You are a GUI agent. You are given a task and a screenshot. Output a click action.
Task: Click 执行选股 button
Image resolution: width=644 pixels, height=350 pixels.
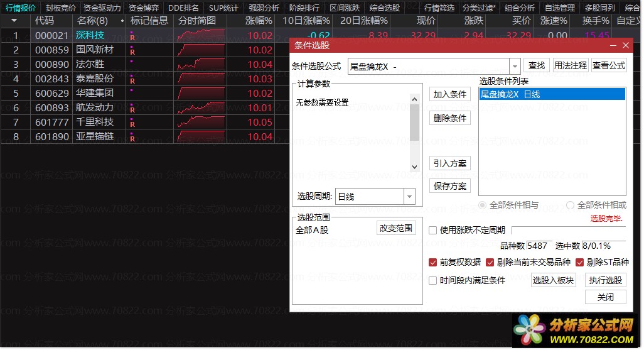[605, 280]
